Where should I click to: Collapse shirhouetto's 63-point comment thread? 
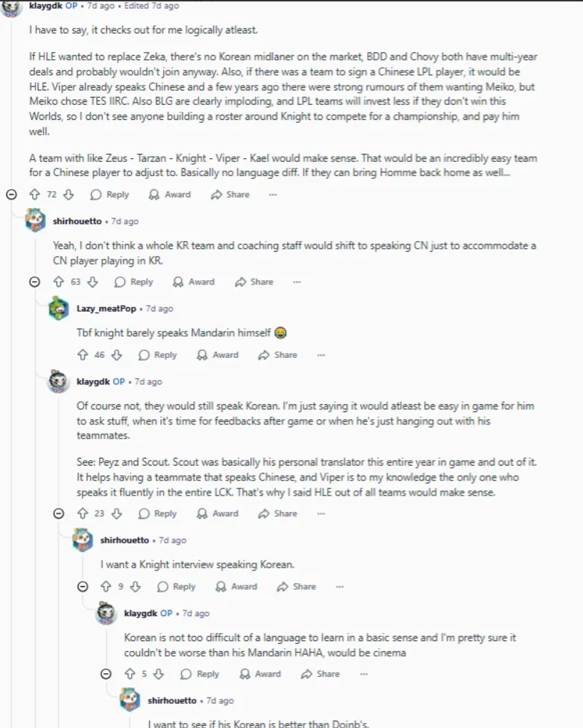(35, 282)
